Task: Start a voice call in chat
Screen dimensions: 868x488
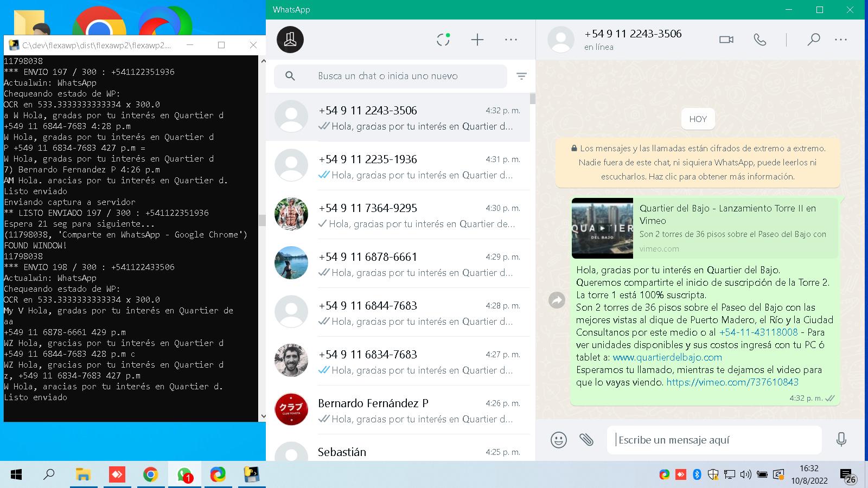Action: 760,40
